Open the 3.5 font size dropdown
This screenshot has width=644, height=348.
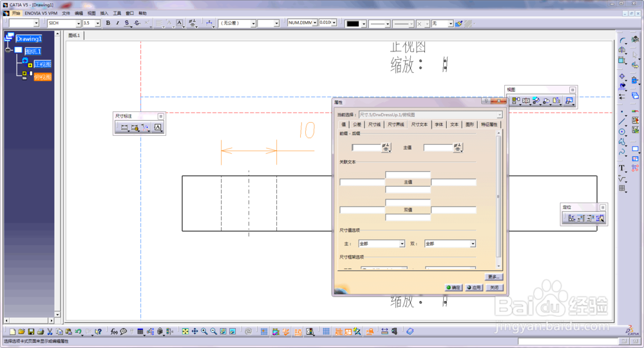click(x=98, y=23)
